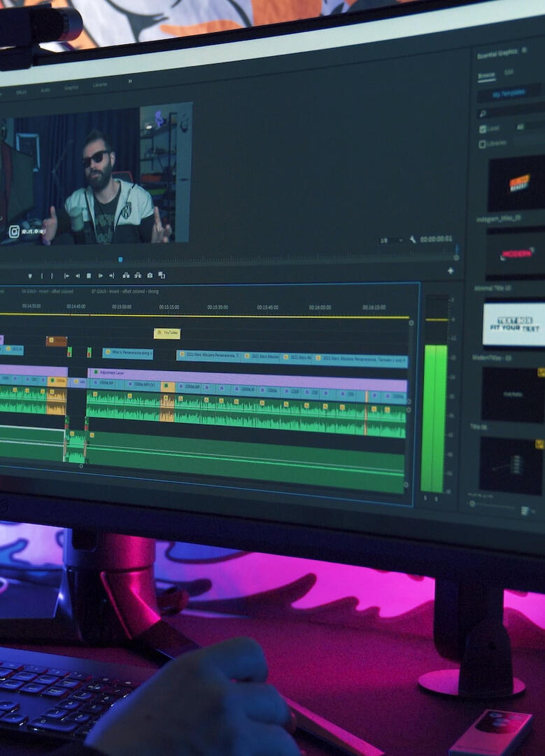
Task: Click the My Templates button
Action: [510, 94]
